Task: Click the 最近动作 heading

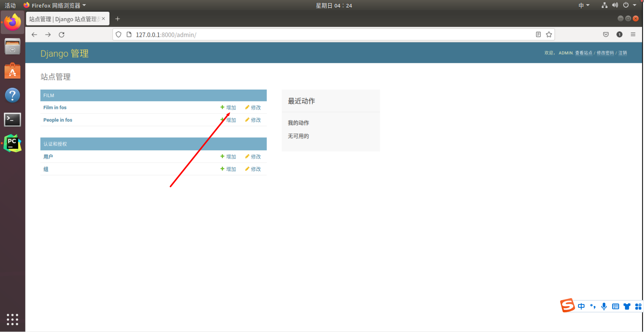Action: tap(301, 101)
